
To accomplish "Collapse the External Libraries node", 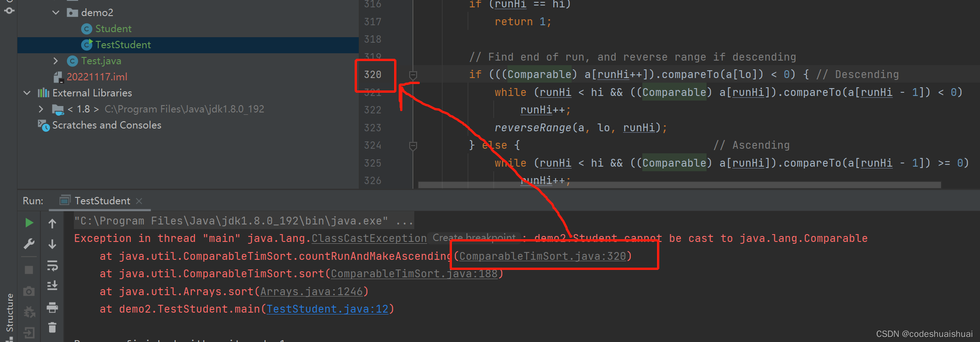I will [27, 93].
